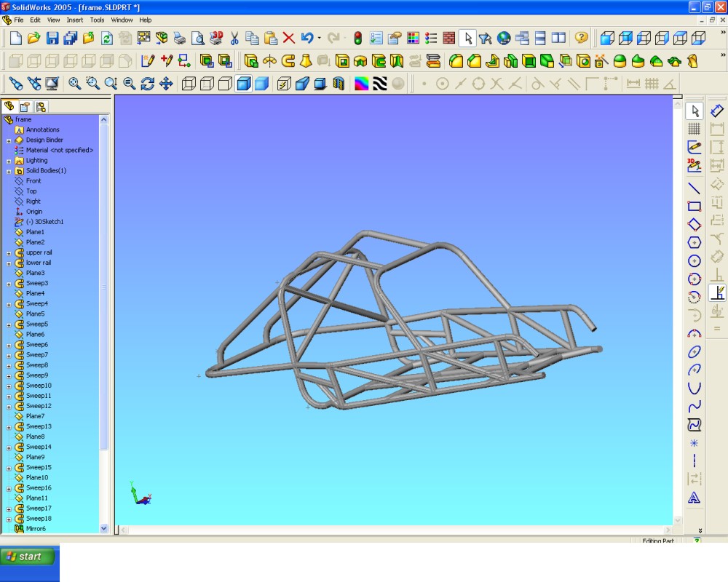The height and width of the screenshot is (582, 728).
Task: Expand the upper rail feature
Action: tap(9, 252)
